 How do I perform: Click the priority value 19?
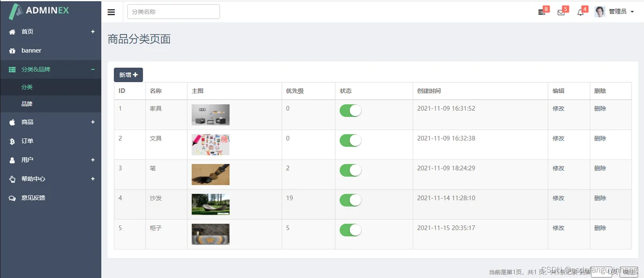(289, 198)
